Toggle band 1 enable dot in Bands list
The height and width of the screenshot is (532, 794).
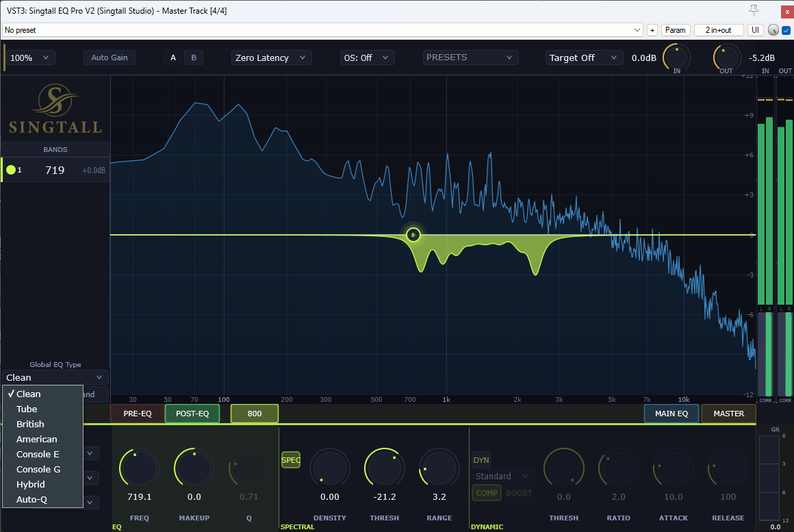11,170
